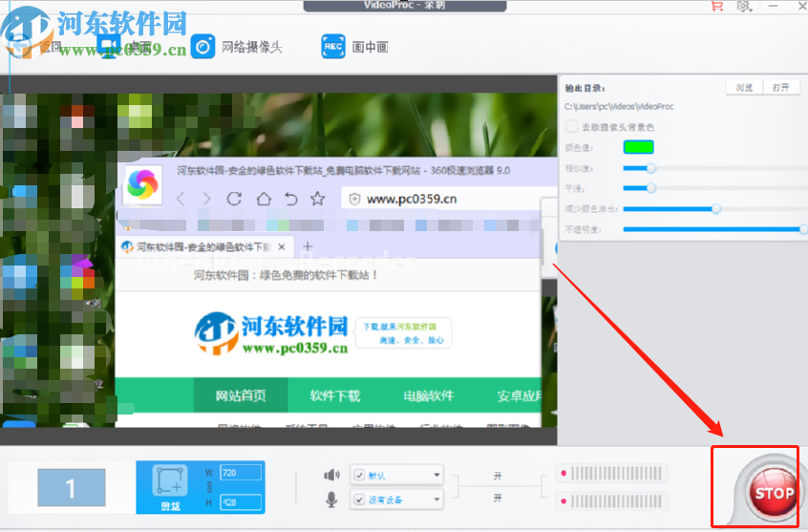Click the H height field showing 428
Viewport: 808px width, 532px height.
pyautogui.click(x=241, y=502)
